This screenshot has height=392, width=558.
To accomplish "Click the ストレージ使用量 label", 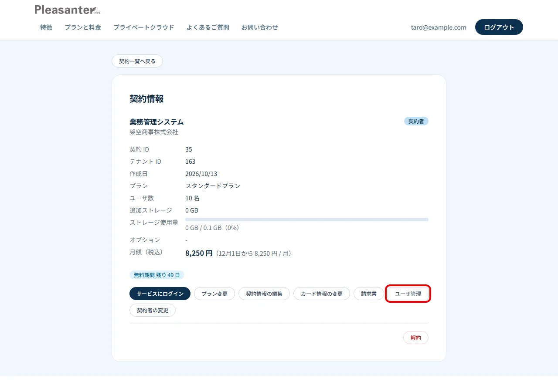I will [154, 223].
